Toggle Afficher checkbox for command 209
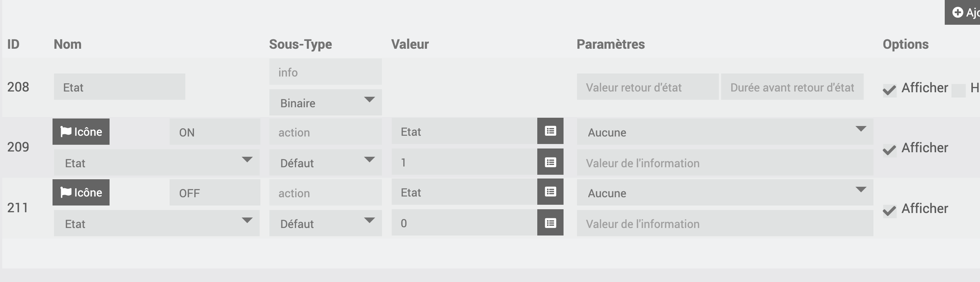This screenshot has height=282, width=980. 890,150
